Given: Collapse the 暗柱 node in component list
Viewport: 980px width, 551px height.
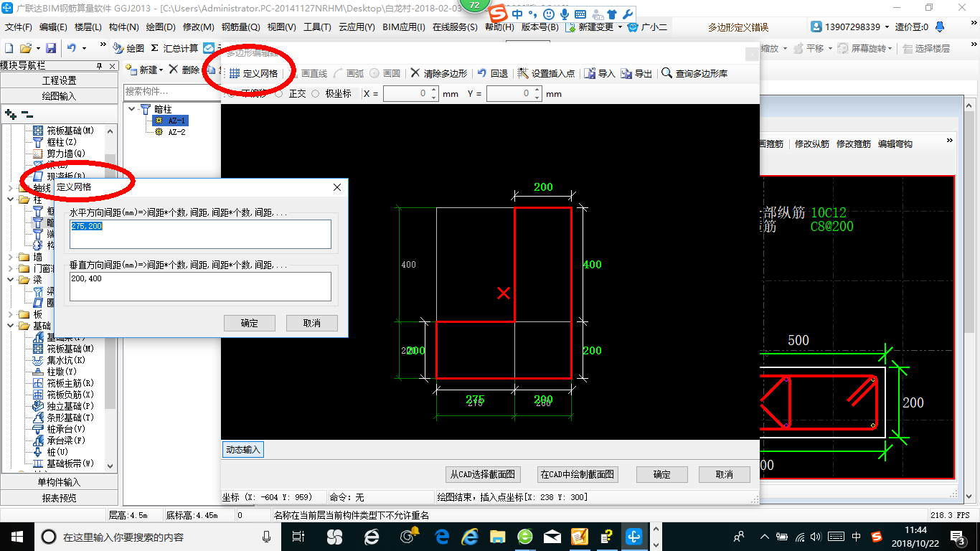Looking at the screenshot, I should [132, 109].
